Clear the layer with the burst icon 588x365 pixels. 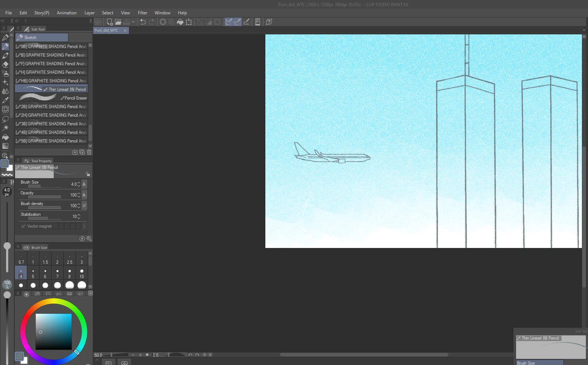[x=163, y=22]
